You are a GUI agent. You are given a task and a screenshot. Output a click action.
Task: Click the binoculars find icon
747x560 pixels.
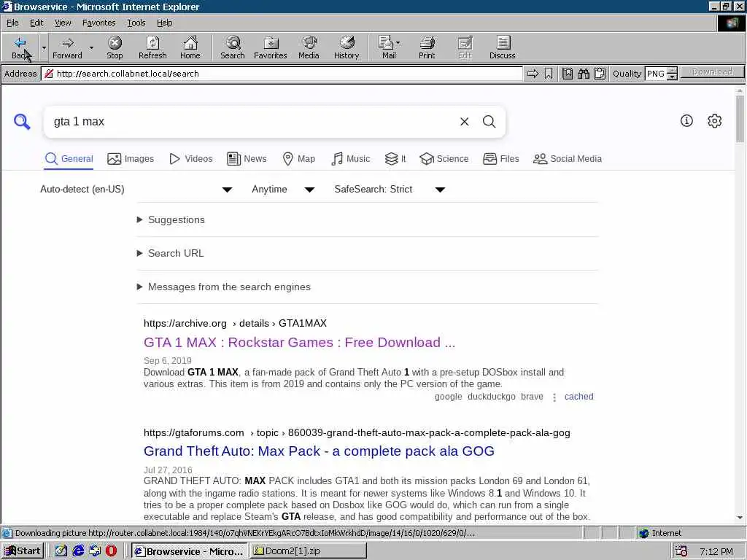[x=584, y=74]
